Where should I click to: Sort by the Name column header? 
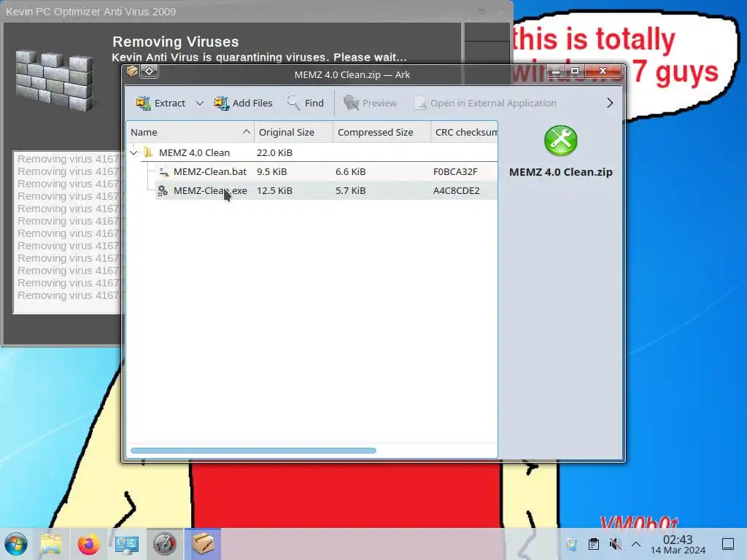[x=190, y=133]
